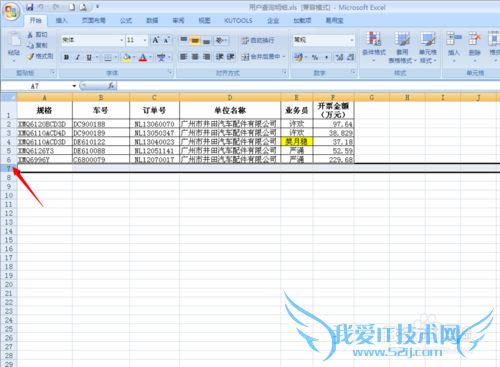The image size is (500, 367).
Task: Open the Office Button menu
Action: [11, 12]
